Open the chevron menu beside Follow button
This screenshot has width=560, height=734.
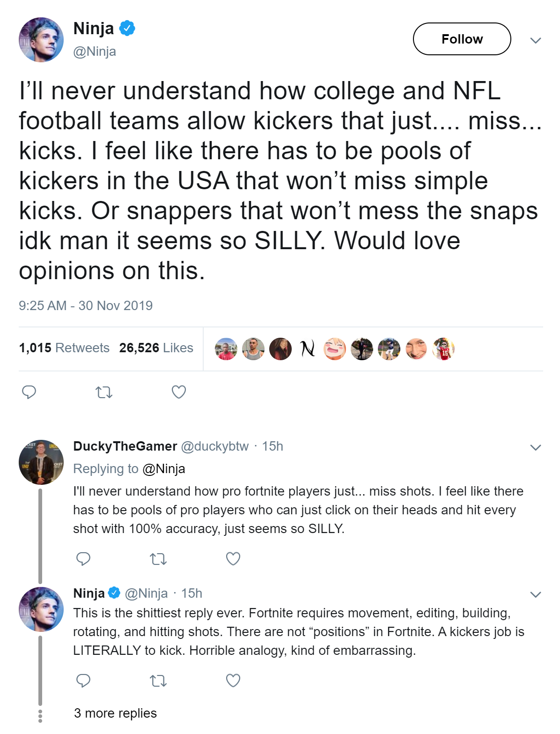[536, 40]
